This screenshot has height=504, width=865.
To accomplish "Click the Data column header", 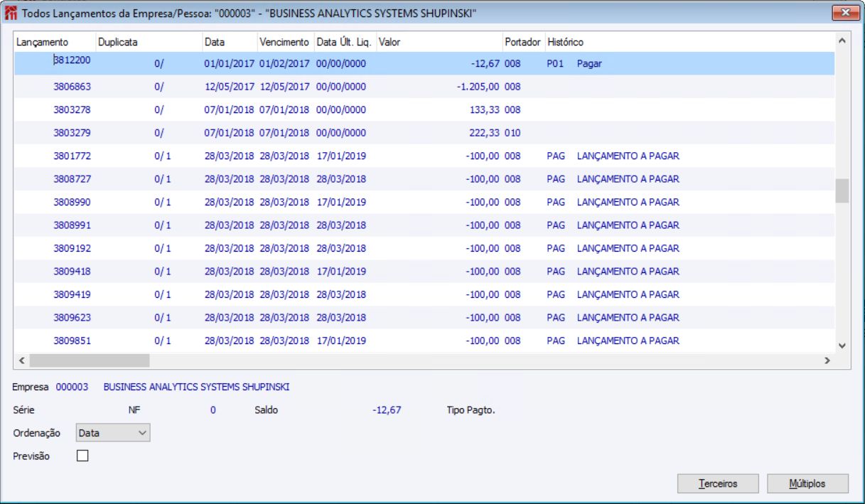I will point(230,42).
